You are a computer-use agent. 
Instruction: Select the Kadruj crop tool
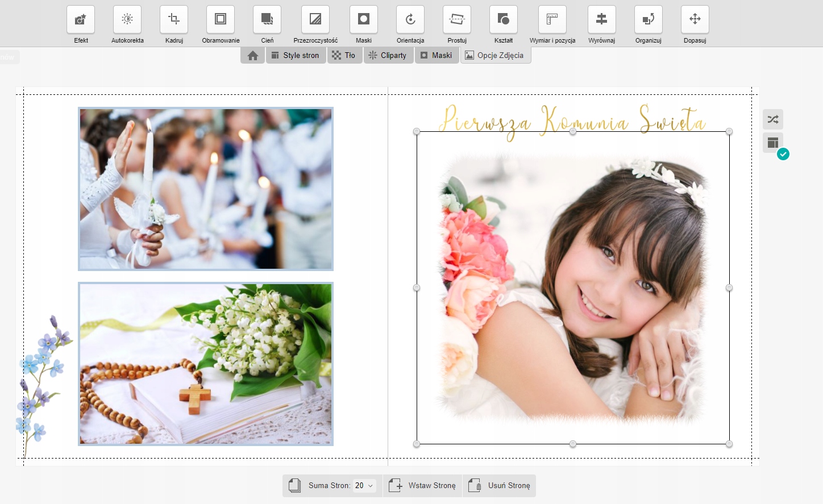pos(174,19)
